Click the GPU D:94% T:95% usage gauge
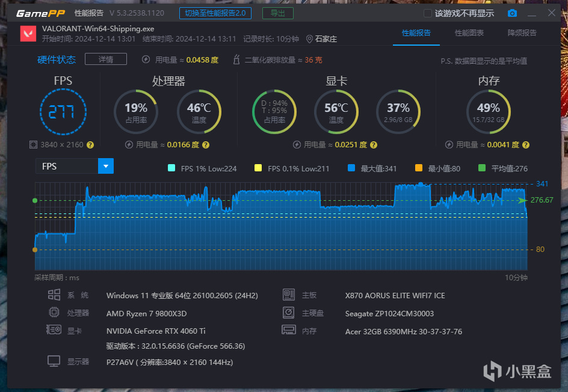This screenshot has height=392, width=568. (x=274, y=111)
